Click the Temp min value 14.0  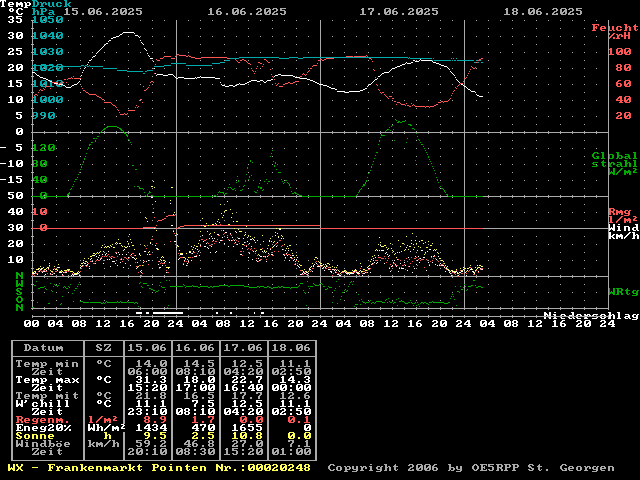point(151,364)
